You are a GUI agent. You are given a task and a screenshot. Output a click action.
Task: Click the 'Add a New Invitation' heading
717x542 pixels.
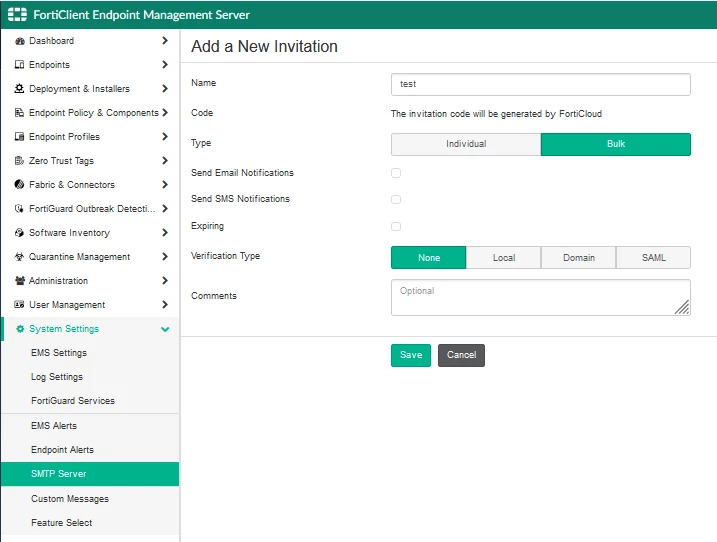click(x=264, y=46)
